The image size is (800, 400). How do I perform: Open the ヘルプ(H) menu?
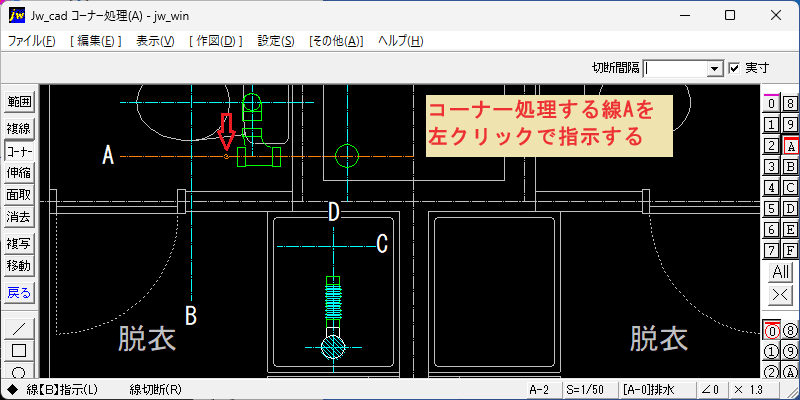tap(401, 41)
